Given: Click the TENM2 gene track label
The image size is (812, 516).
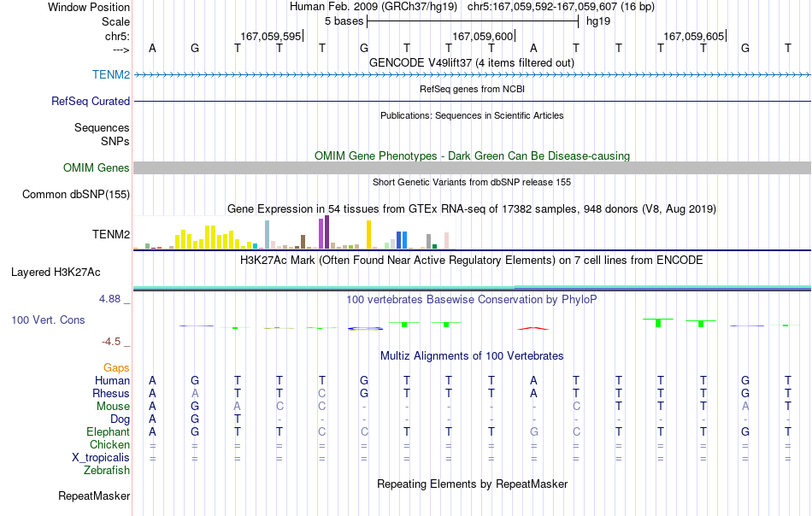Looking at the screenshot, I should [x=111, y=74].
